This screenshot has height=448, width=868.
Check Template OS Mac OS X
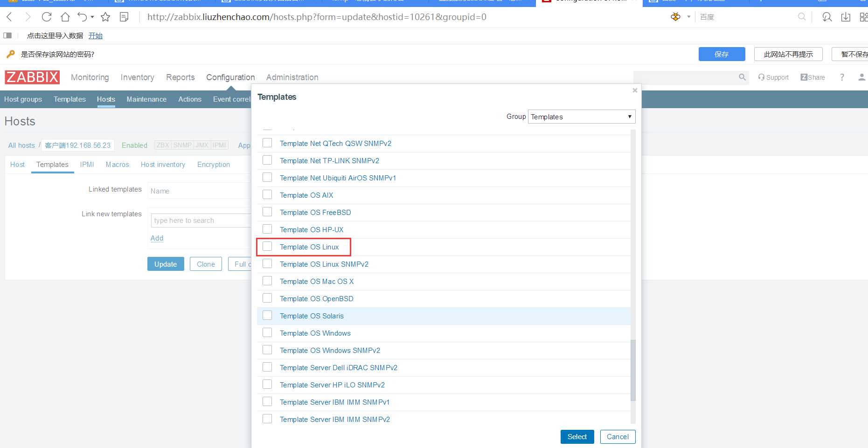[x=267, y=281]
